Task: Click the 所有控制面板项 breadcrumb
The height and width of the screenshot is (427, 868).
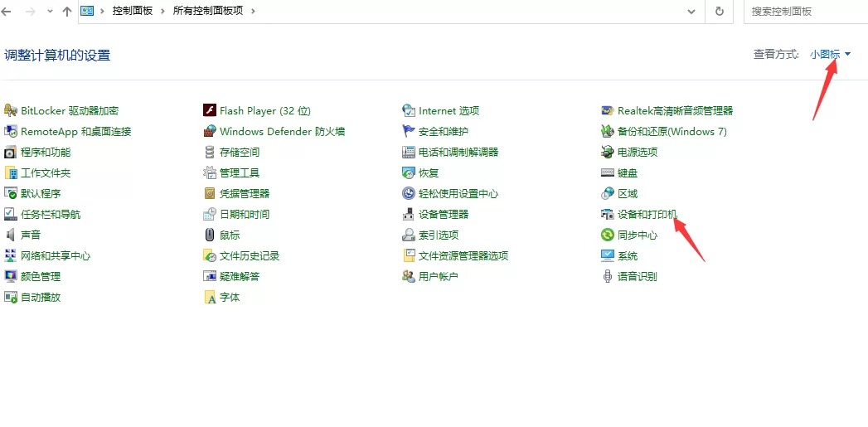Action: (207, 11)
